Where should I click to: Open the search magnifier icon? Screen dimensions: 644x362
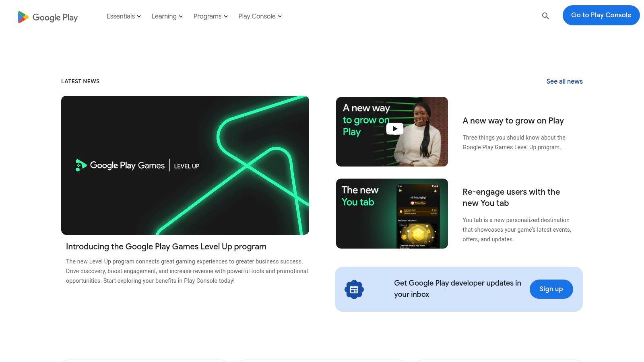point(545,16)
